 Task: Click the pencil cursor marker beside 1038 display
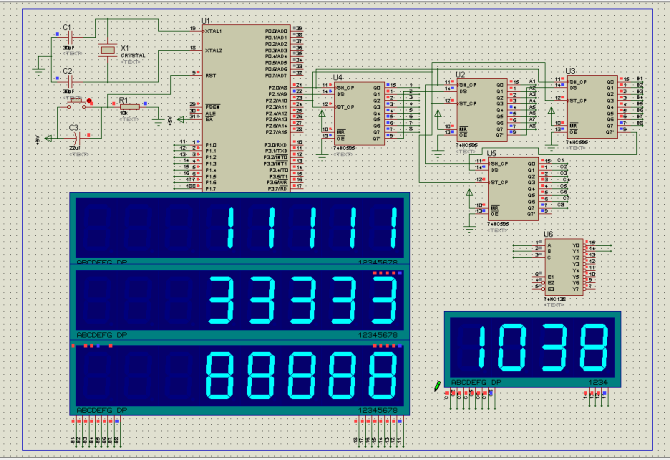[x=438, y=386]
